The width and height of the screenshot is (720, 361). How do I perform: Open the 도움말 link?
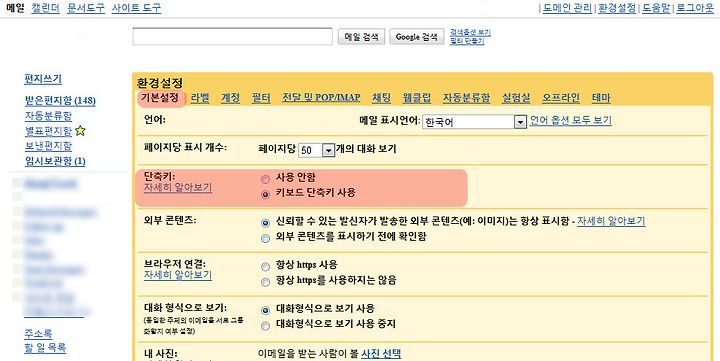click(x=656, y=8)
